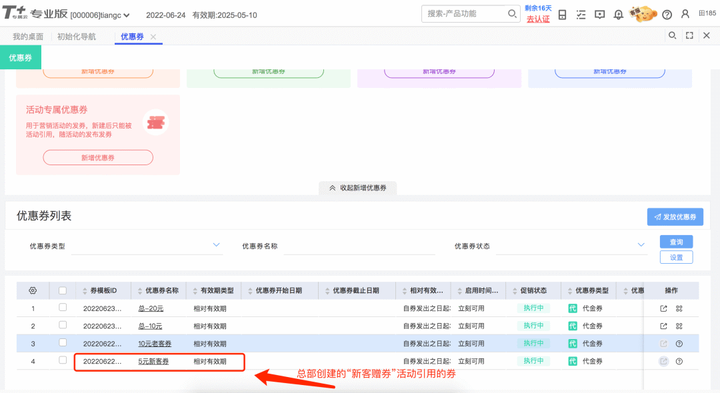Screen dimensions: 720x393
Task: Click the T+ 专业版 logo
Action: pyautogui.click(x=35, y=13)
